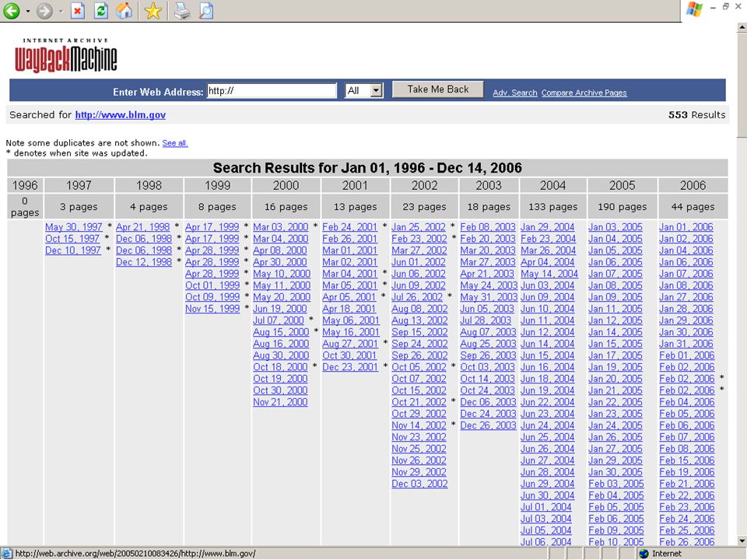This screenshot has height=560, width=747.
Task: Open Print Preview magnifier icon
Action: (205, 10)
